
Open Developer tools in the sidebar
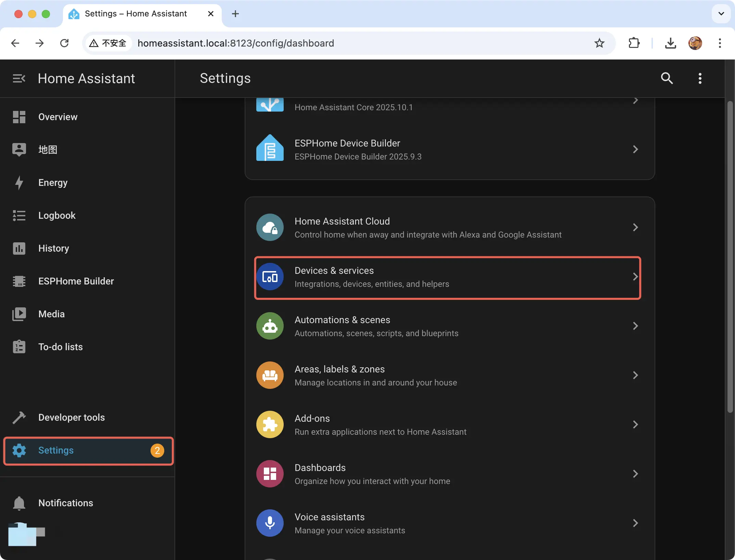pyautogui.click(x=72, y=418)
